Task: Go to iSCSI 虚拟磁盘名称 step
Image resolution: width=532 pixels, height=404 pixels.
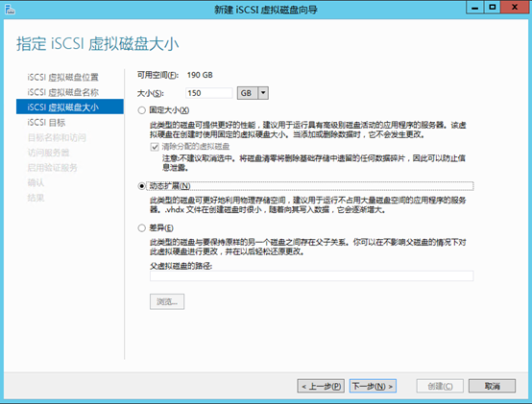Action: [63, 92]
